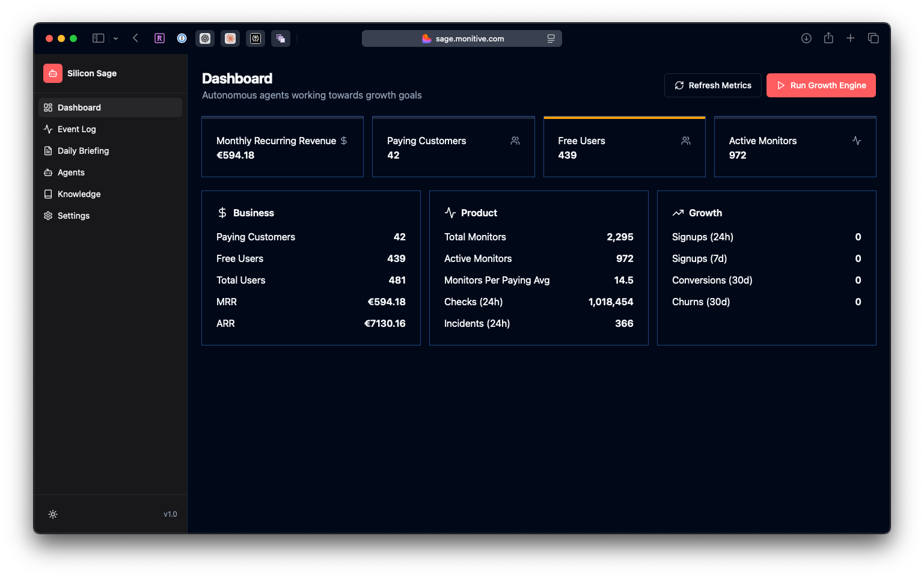Click the users icon on Paying Customers card
The width and height of the screenshot is (924, 578).
click(x=515, y=141)
